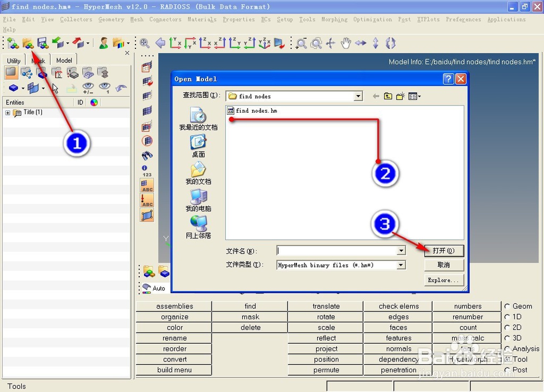Switch to the Utility tab
The height and width of the screenshot is (392, 544).
14,61
